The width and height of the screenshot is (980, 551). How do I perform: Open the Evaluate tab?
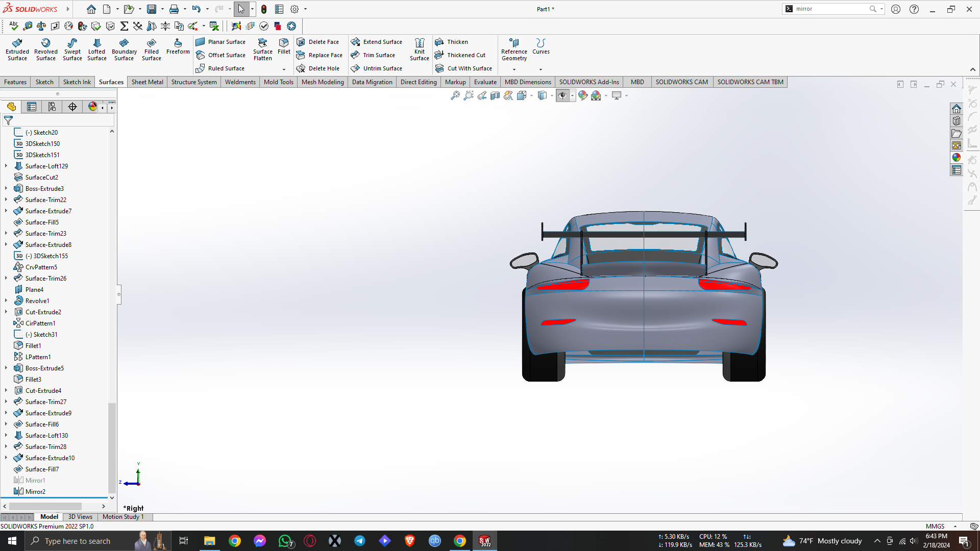click(x=485, y=82)
